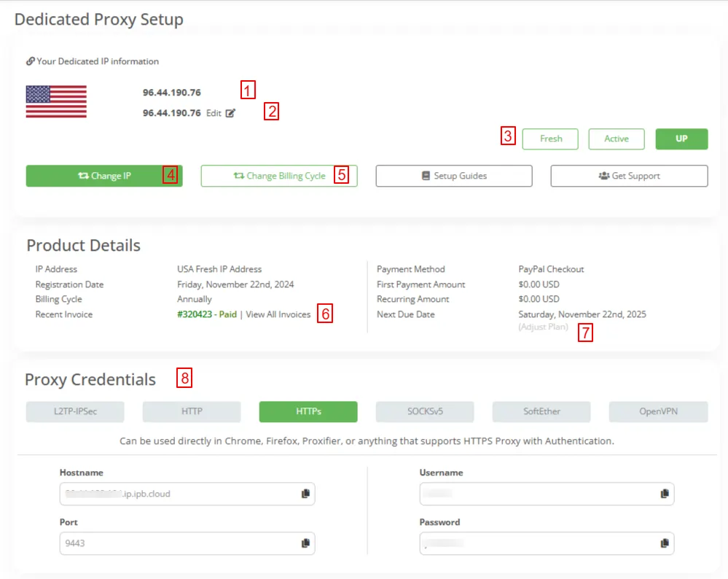The width and height of the screenshot is (728, 579).
Task: Open the OpenVPN tab
Action: point(658,412)
